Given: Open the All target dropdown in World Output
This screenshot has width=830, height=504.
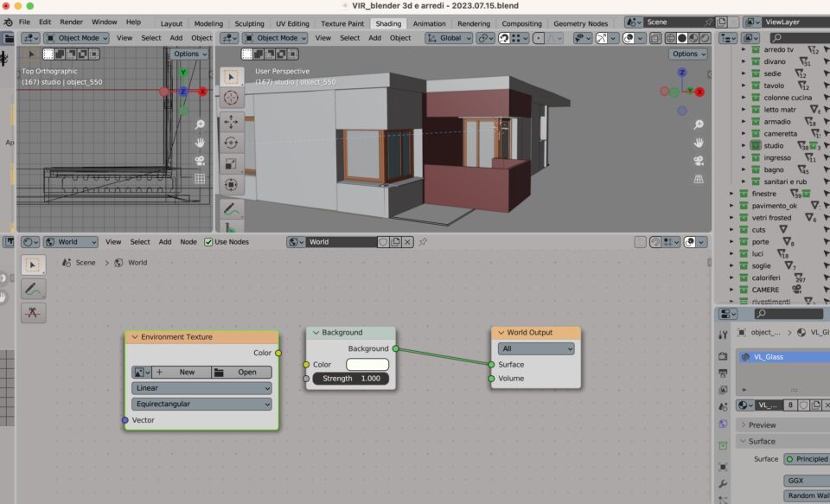Looking at the screenshot, I should coord(535,348).
